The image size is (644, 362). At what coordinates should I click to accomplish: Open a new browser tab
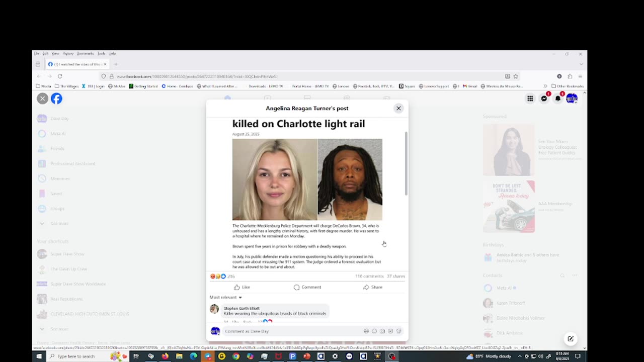tap(116, 64)
